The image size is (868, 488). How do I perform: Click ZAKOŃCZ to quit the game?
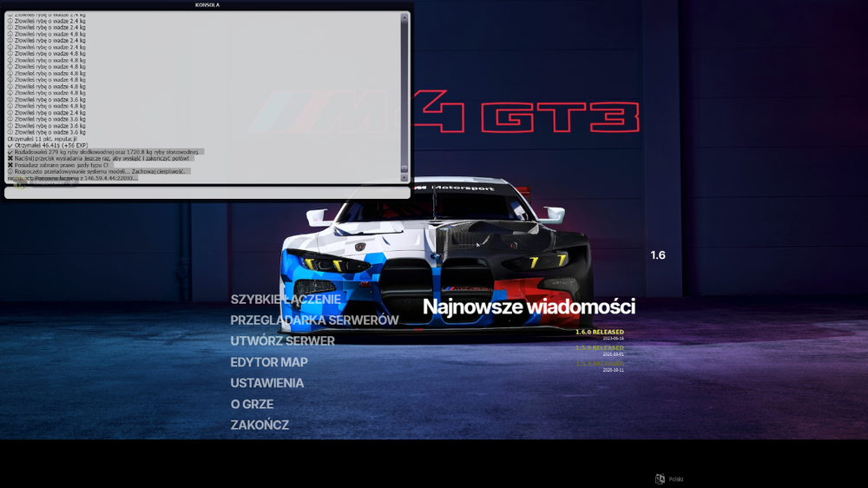tap(260, 425)
